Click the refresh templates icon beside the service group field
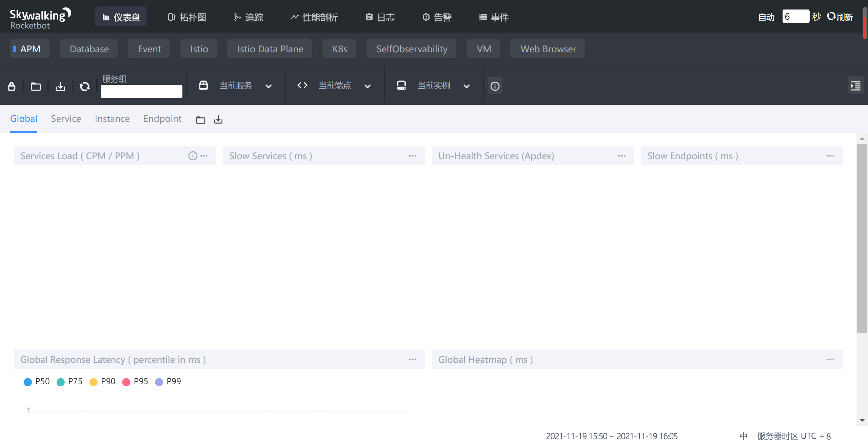The image size is (868, 446). [x=84, y=86]
